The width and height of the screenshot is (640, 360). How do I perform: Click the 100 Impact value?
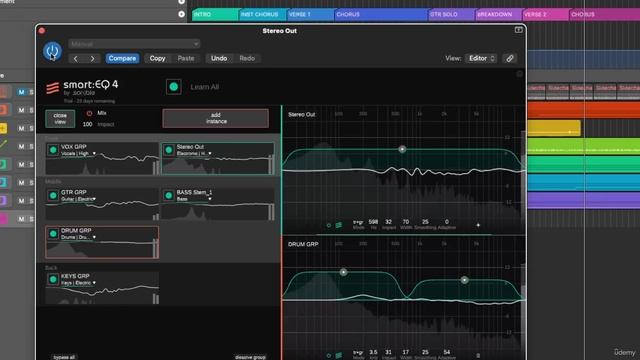click(87, 124)
